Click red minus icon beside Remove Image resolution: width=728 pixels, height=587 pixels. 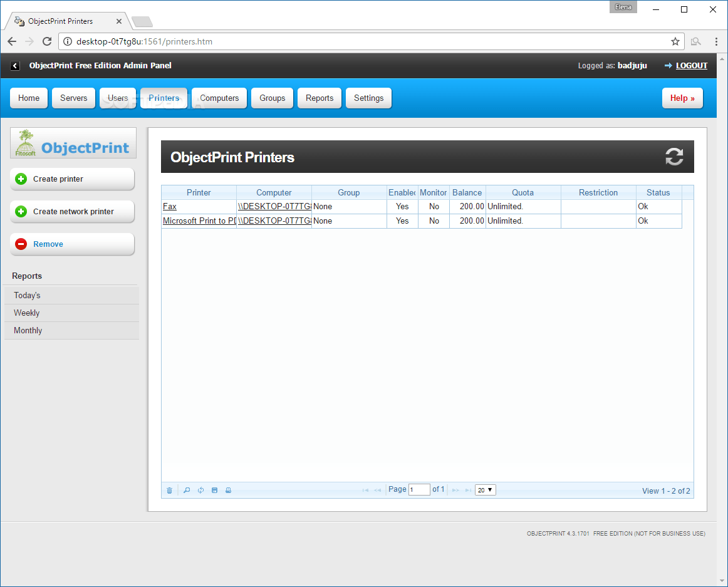click(21, 244)
